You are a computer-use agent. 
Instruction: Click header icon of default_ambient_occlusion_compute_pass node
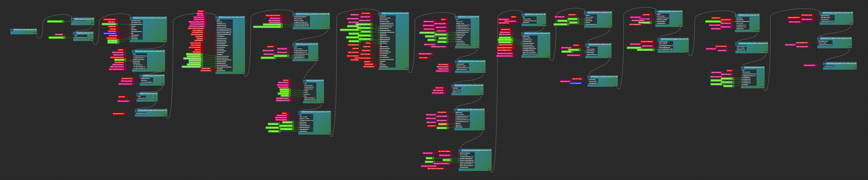[134, 51]
